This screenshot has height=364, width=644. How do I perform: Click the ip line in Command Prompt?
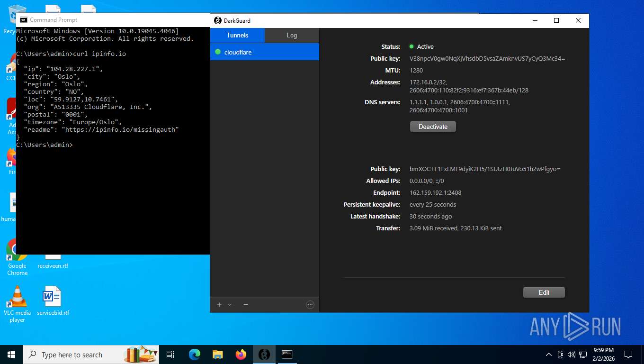63,69
